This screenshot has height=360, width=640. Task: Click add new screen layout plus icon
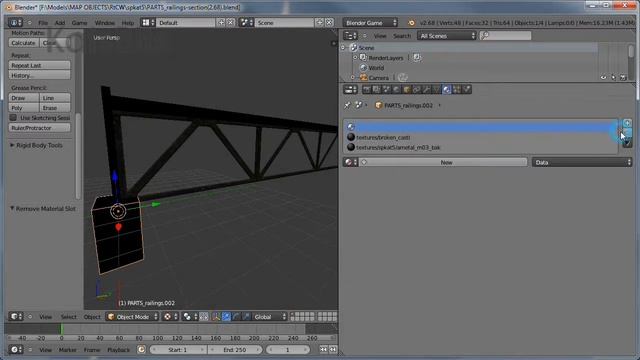pyautogui.click(x=221, y=23)
